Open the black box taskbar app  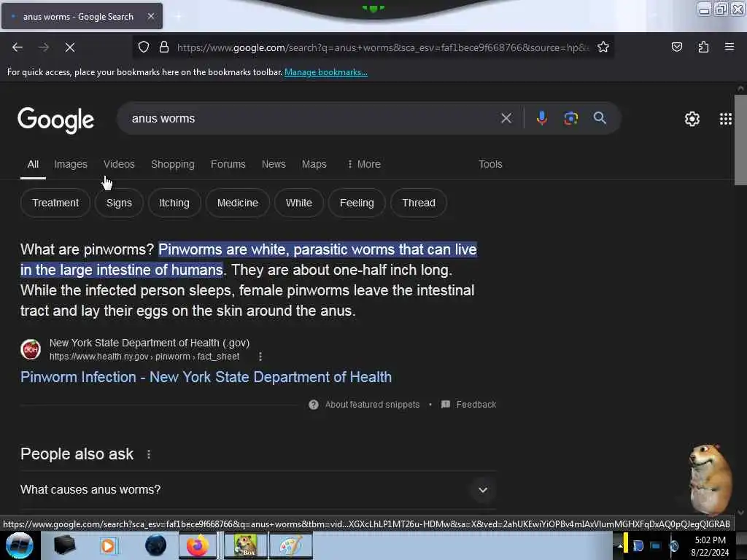coord(65,545)
